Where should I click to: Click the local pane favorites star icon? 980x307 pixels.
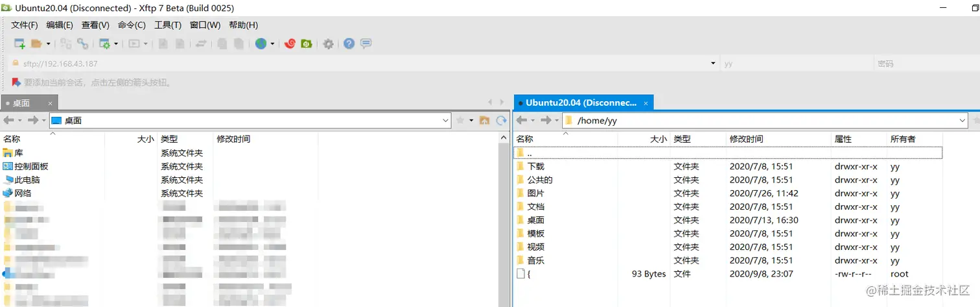460,120
